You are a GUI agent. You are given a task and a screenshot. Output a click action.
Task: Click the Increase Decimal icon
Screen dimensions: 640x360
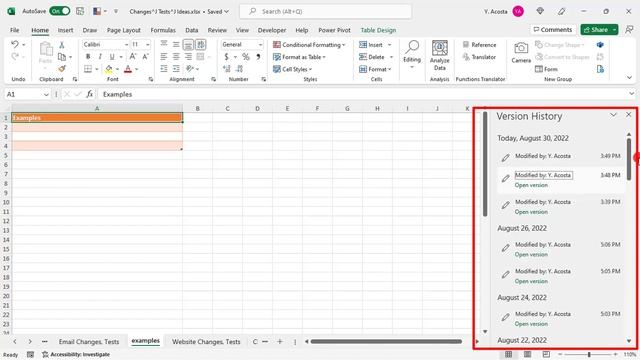click(227, 69)
